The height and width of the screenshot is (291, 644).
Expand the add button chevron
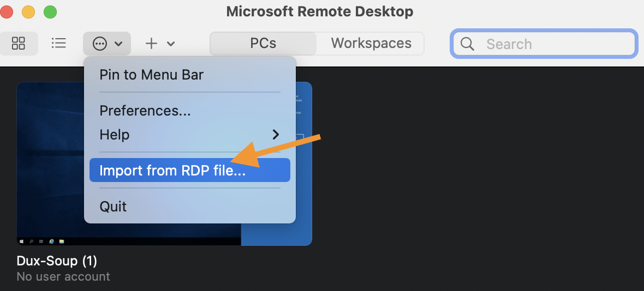[171, 44]
